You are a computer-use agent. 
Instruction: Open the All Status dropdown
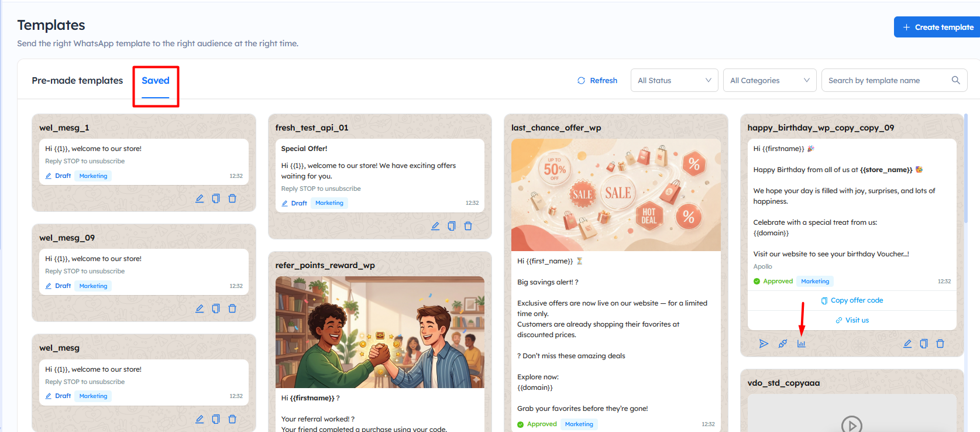point(674,80)
